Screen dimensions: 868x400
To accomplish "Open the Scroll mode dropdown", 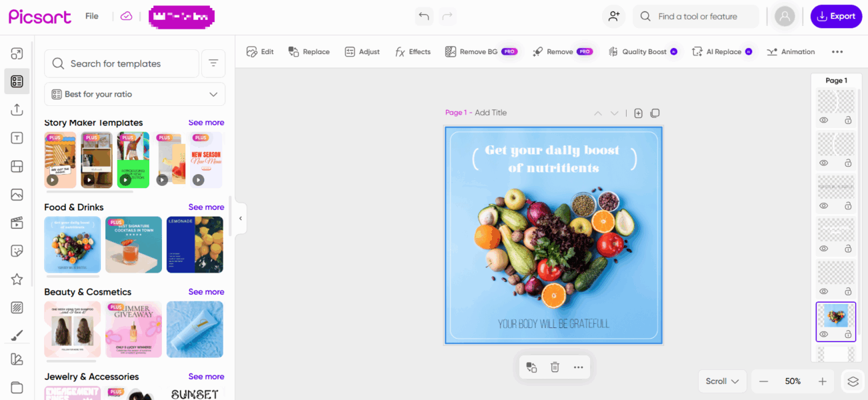I will 722,381.
